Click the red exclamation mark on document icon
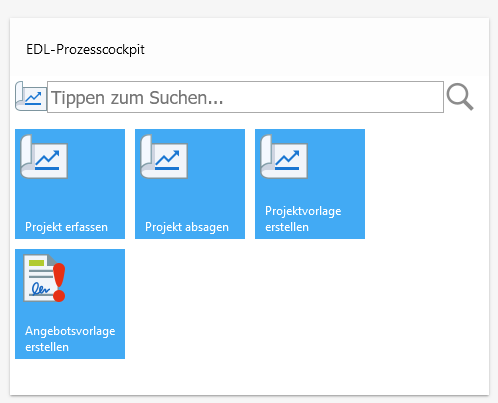The height and width of the screenshot is (403, 498). 59,283
